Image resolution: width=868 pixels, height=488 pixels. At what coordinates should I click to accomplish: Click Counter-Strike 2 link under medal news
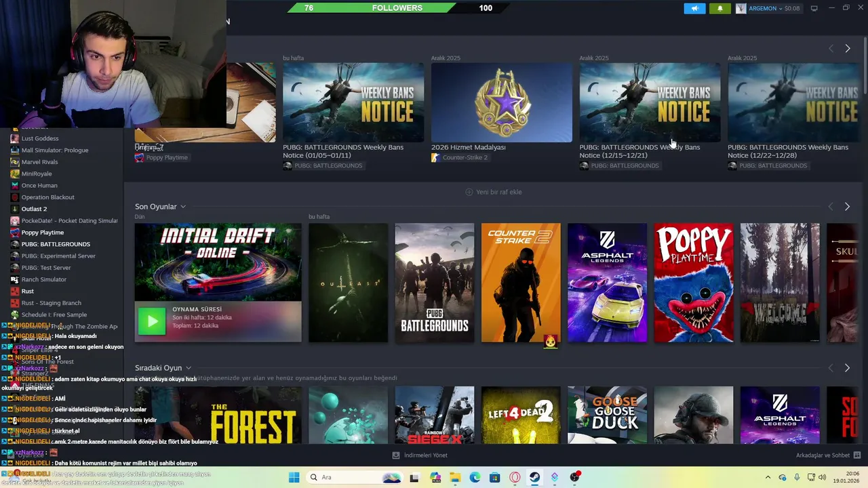click(x=465, y=158)
